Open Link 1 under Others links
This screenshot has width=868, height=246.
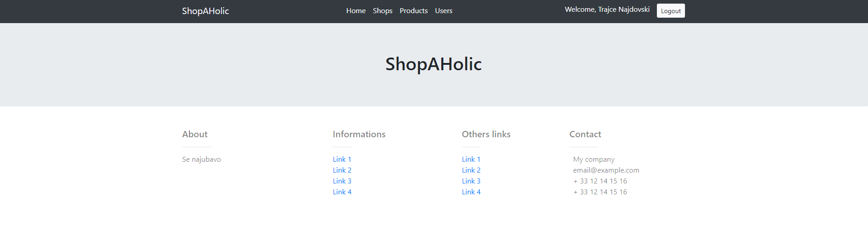[471, 159]
